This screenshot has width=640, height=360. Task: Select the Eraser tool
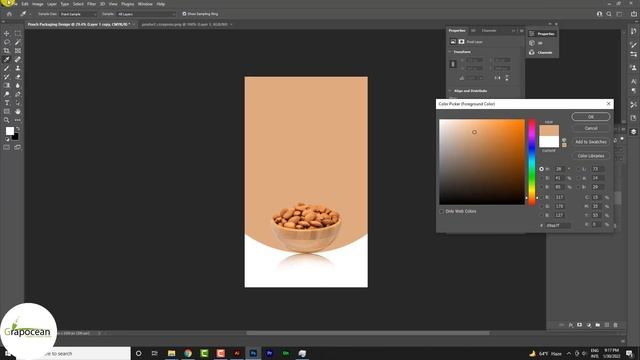[18, 77]
